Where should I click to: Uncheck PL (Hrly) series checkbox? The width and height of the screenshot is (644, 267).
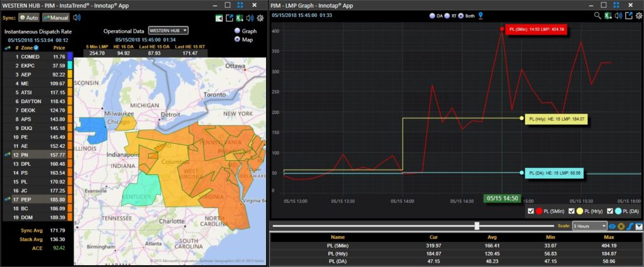[x=571, y=211]
